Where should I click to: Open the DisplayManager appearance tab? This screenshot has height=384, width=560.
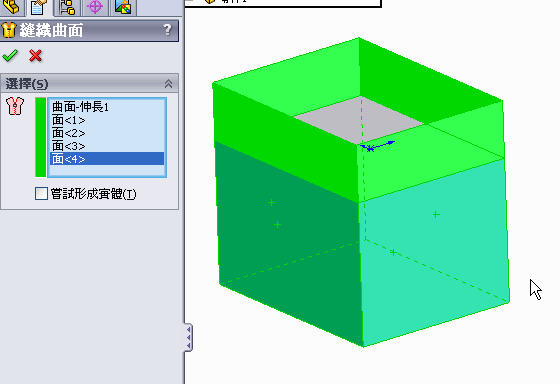123,7
